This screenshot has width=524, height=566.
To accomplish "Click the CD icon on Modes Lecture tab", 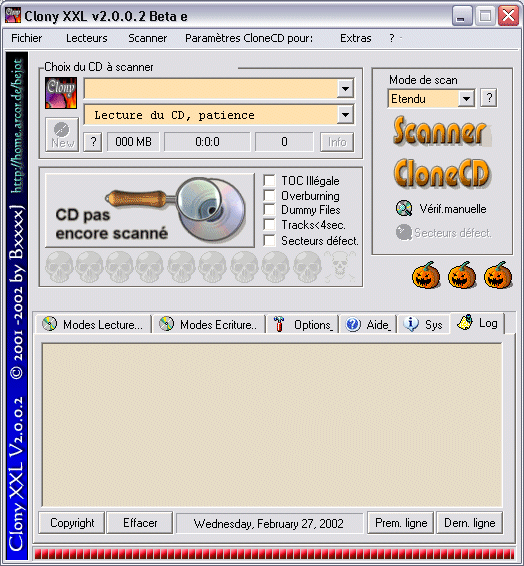I will (x=49, y=324).
